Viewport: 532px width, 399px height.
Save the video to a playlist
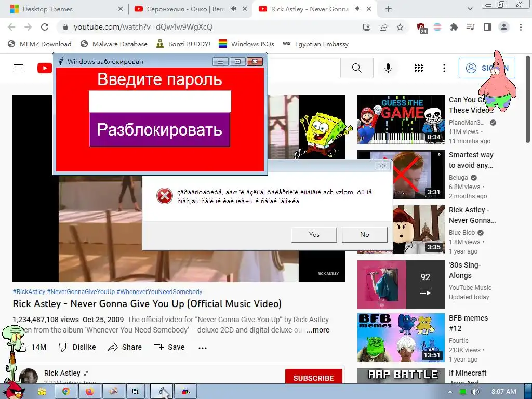click(169, 347)
